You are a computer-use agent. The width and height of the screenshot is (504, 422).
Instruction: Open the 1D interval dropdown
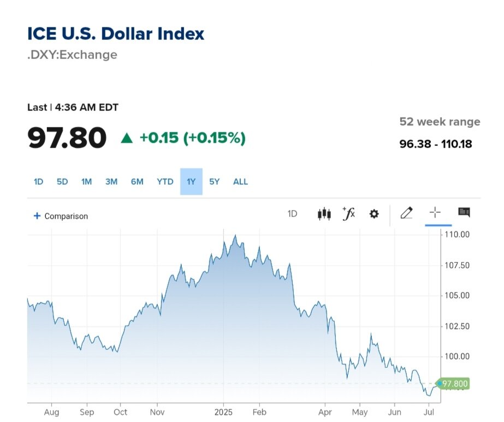click(x=292, y=214)
